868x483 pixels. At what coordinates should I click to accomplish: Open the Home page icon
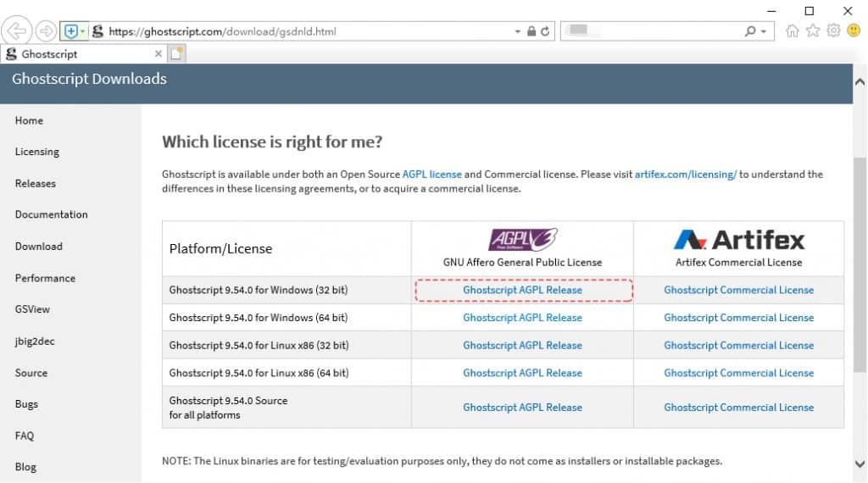tap(793, 31)
